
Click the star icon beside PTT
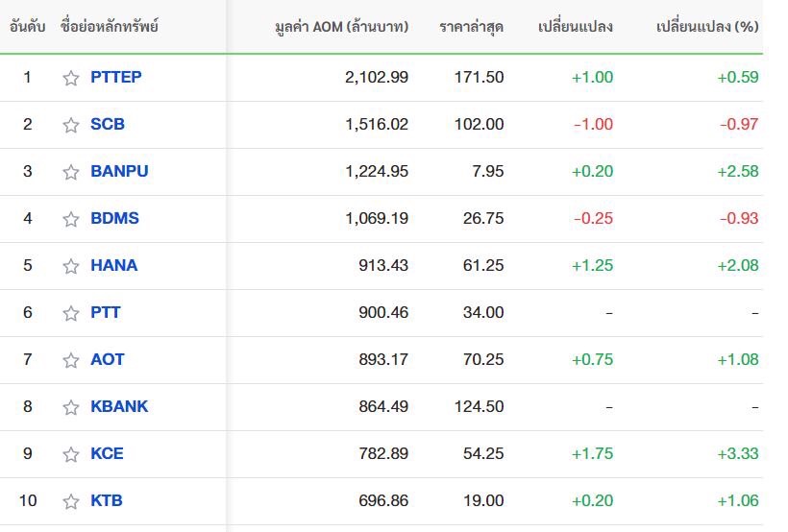coord(71,313)
